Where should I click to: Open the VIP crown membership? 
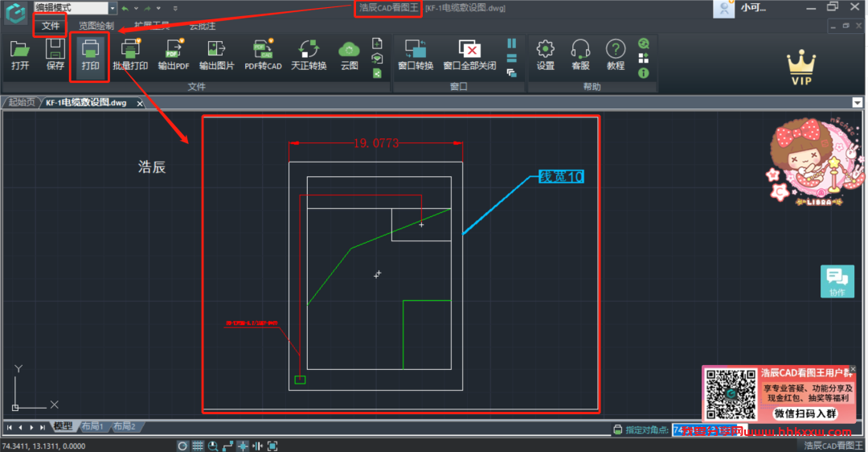[x=801, y=68]
